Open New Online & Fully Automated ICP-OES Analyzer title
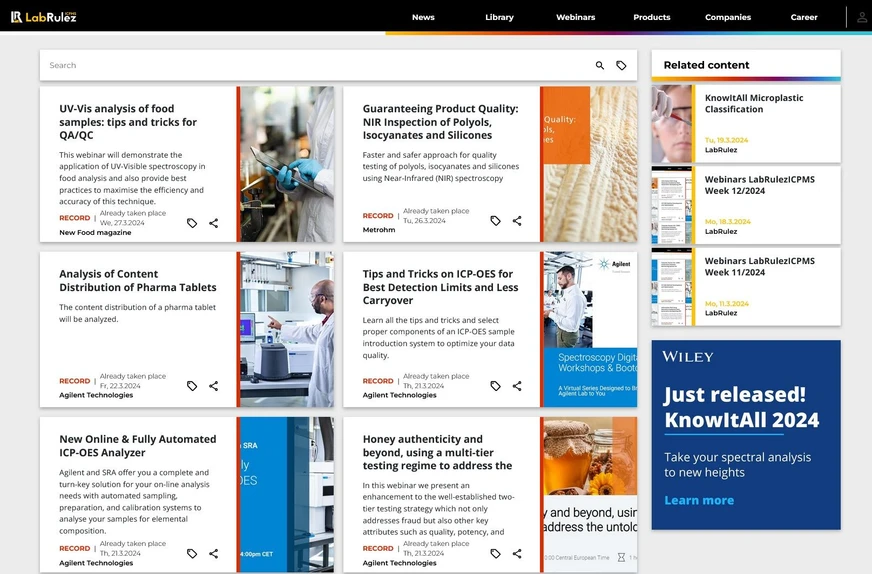 coord(138,446)
